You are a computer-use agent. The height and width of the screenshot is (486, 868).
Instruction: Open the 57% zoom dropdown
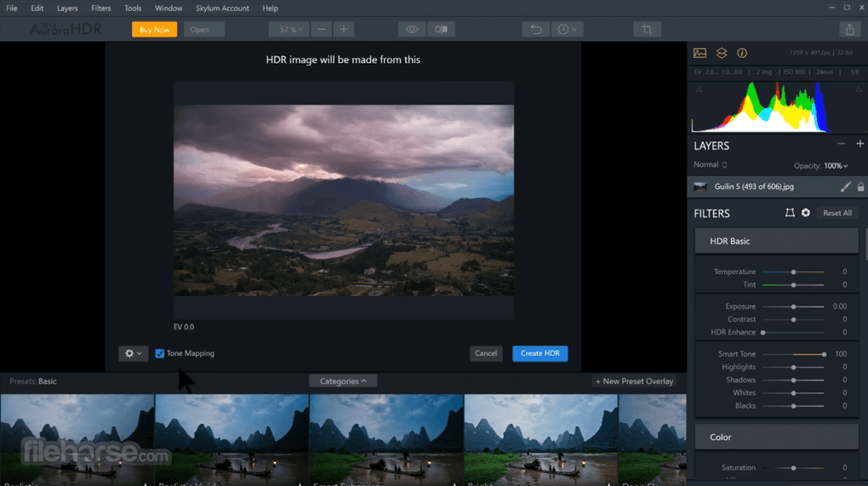pyautogui.click(x=288, y=29)
